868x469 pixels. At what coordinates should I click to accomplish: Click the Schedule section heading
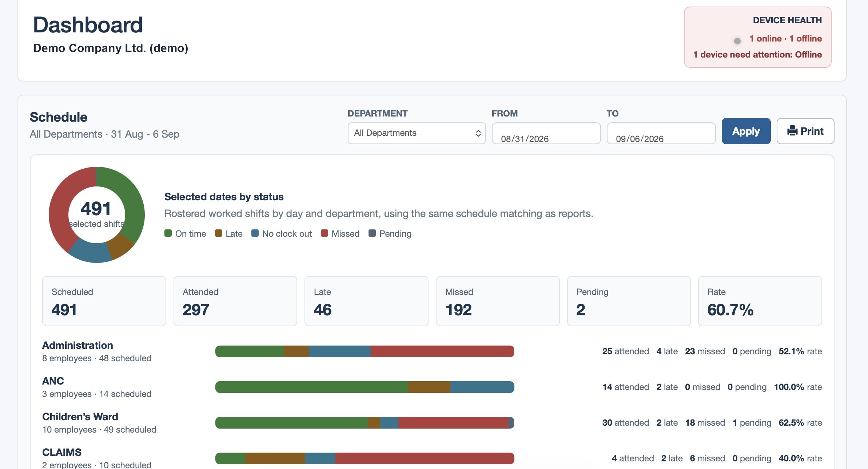pyautogui.click(x=59, y=117)
